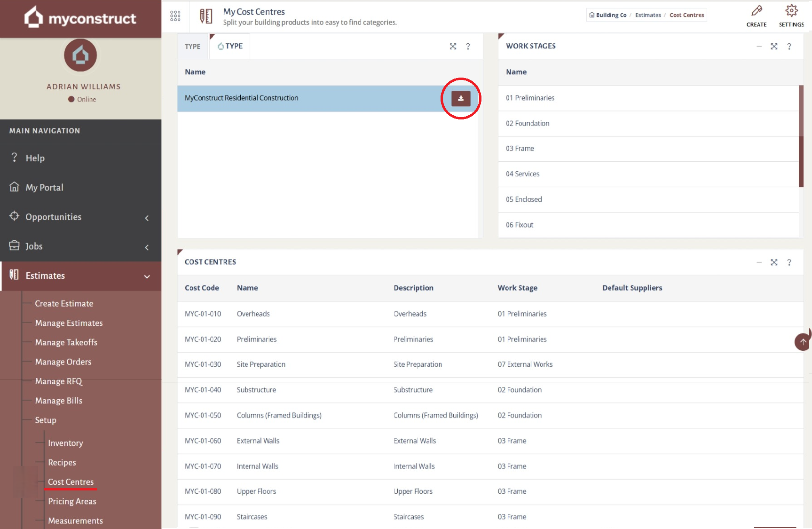Open Manage Takeoffs from sidebar
Screen dimensions: 812x529
(x=66, y=342)
